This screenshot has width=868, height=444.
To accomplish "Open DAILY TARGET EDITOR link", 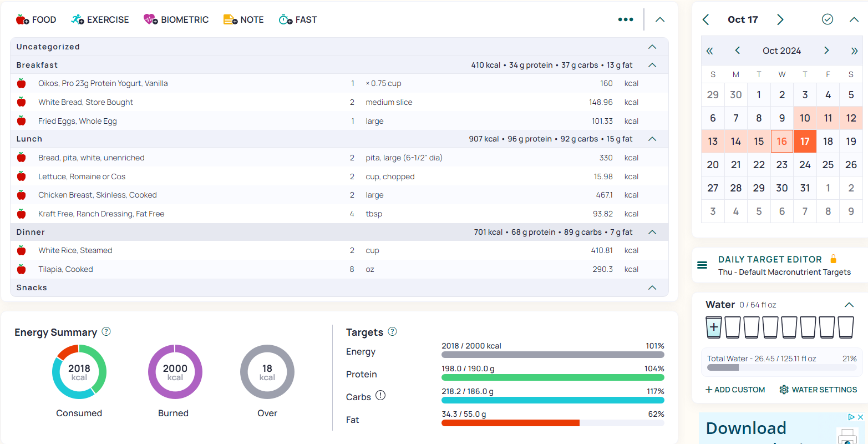I will click(770, 259).
